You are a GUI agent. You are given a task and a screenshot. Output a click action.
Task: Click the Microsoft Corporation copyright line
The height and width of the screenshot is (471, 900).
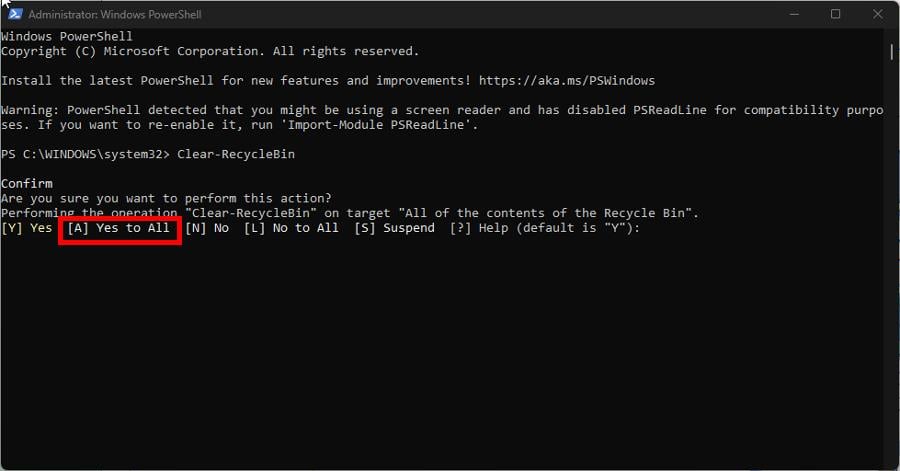point(210,51)
